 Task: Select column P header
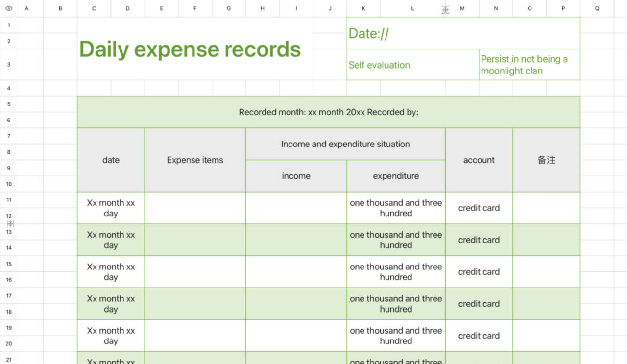[x=563, y=8]
